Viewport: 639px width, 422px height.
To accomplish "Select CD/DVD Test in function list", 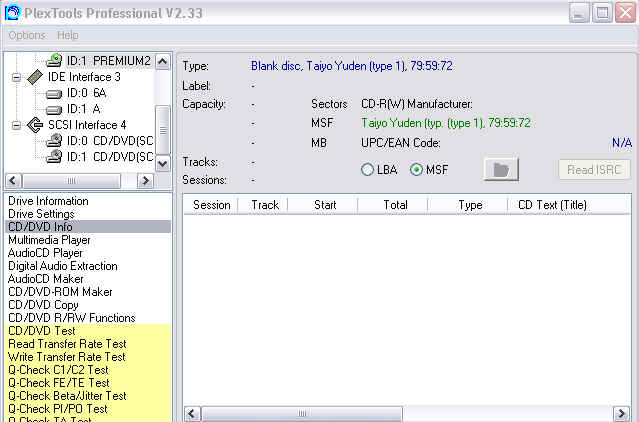I will [88, 331].
